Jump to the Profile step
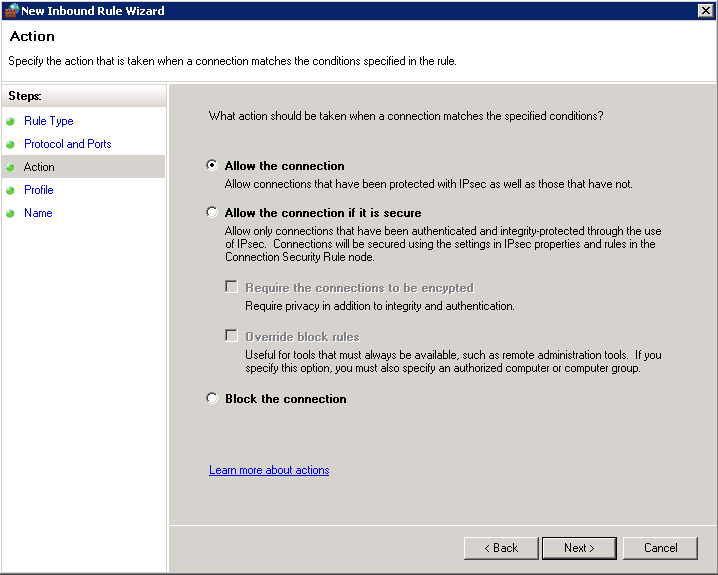This screenshot has width=718, height=575. 38,190
